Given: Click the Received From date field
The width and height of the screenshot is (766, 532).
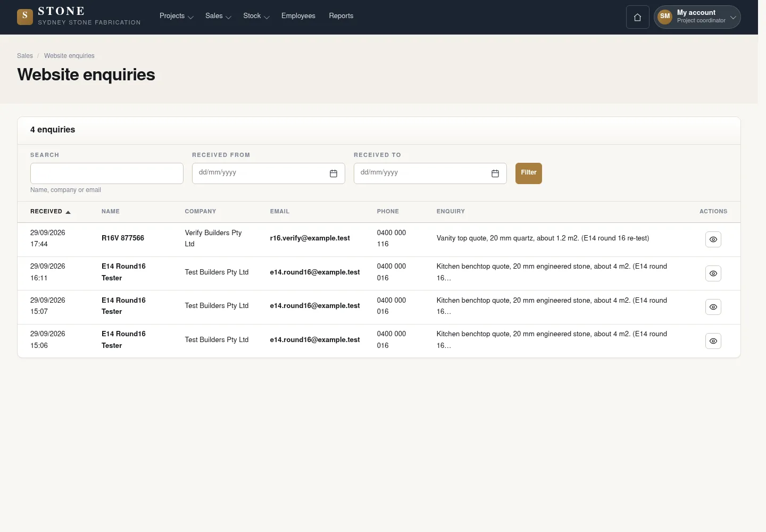Looking at the screenshot, I should tap(269, 173).
